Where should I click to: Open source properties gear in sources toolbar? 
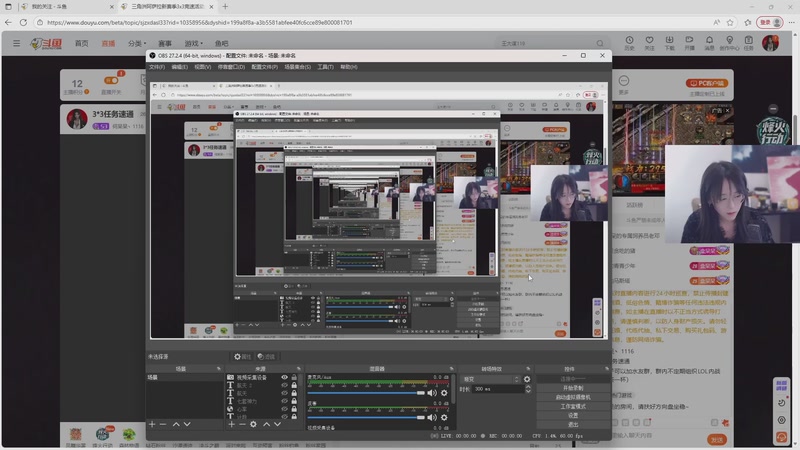pos(254,424)
